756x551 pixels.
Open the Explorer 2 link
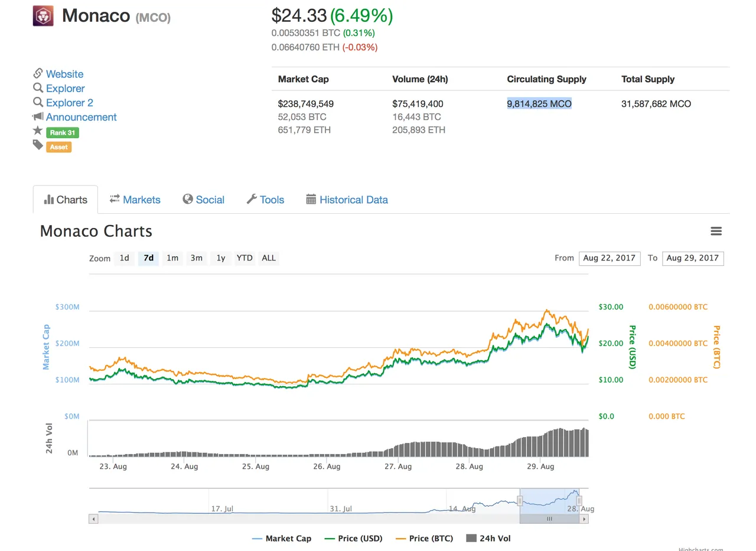[x=69, y=102]
